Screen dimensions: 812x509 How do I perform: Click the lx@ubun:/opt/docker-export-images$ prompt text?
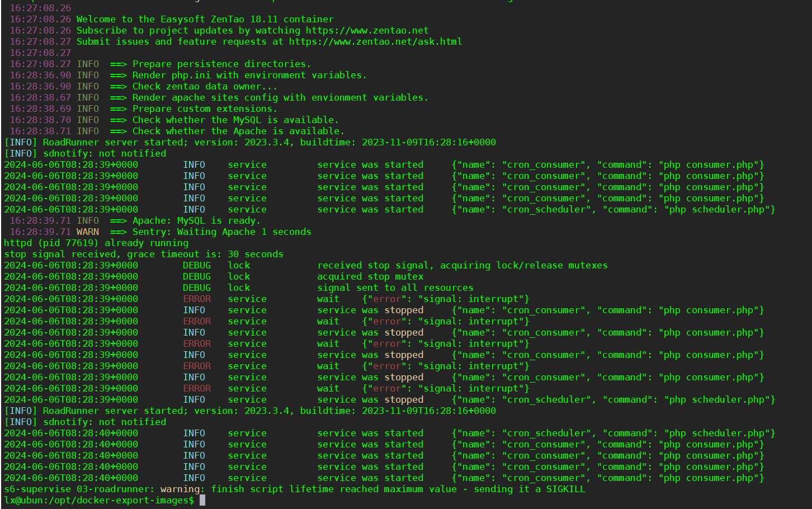(x=99, y=500)
